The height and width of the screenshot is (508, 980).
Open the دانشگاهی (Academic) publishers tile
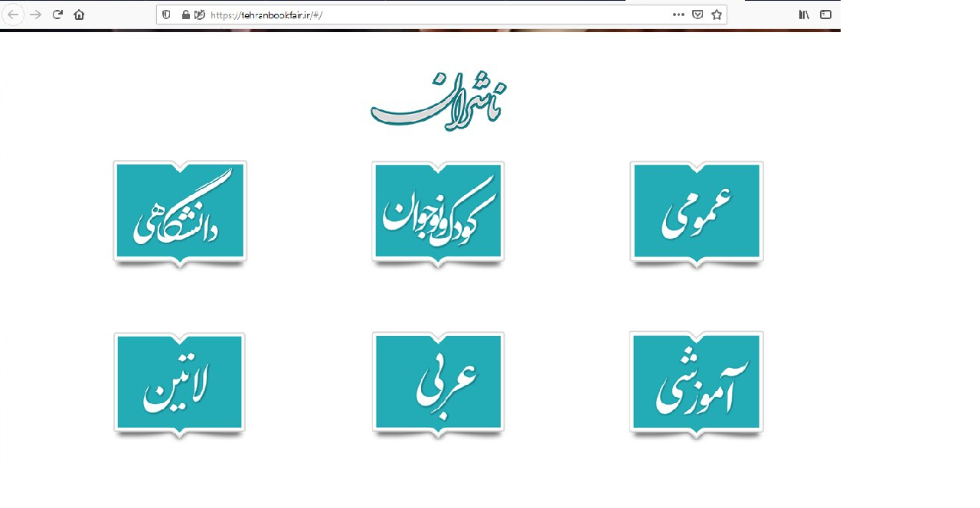tap(180, 214)
